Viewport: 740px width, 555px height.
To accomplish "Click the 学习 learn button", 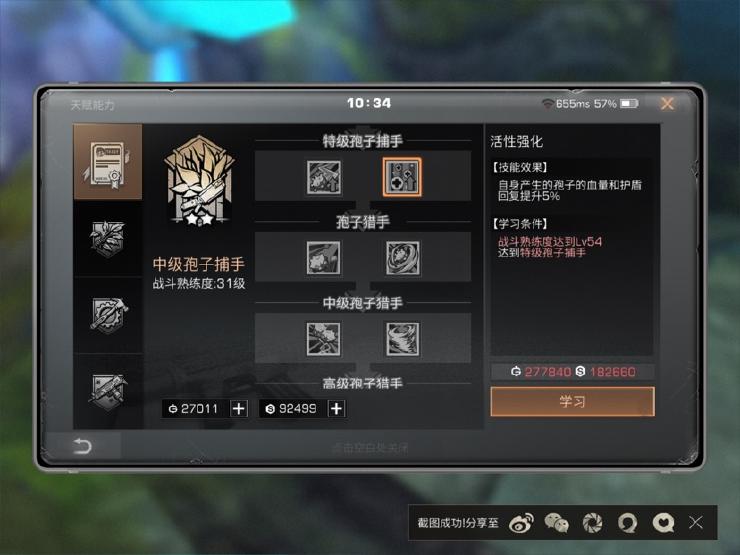I will [x=572, y=402].
